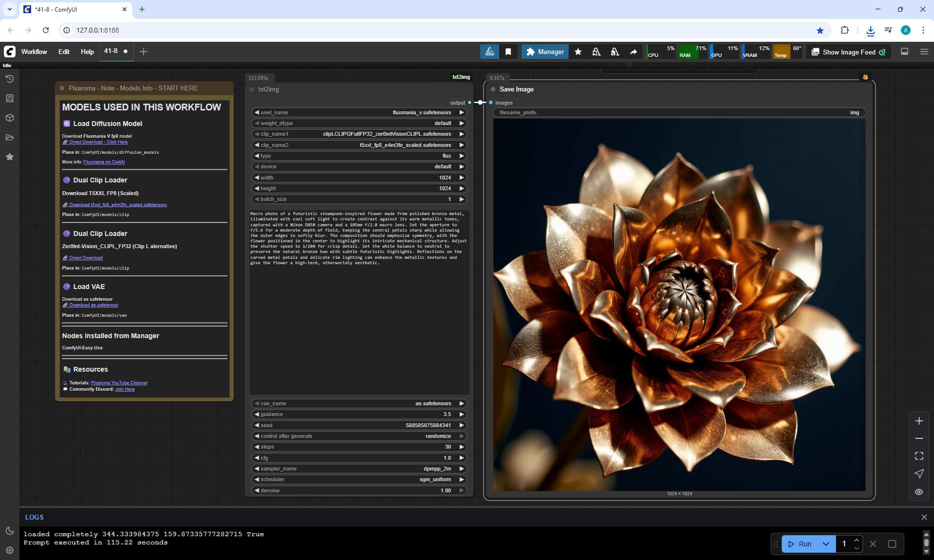The width and height of the screenshot is (934, 560).
Task: Toggle the bottom panel icon
Action: 904,52
